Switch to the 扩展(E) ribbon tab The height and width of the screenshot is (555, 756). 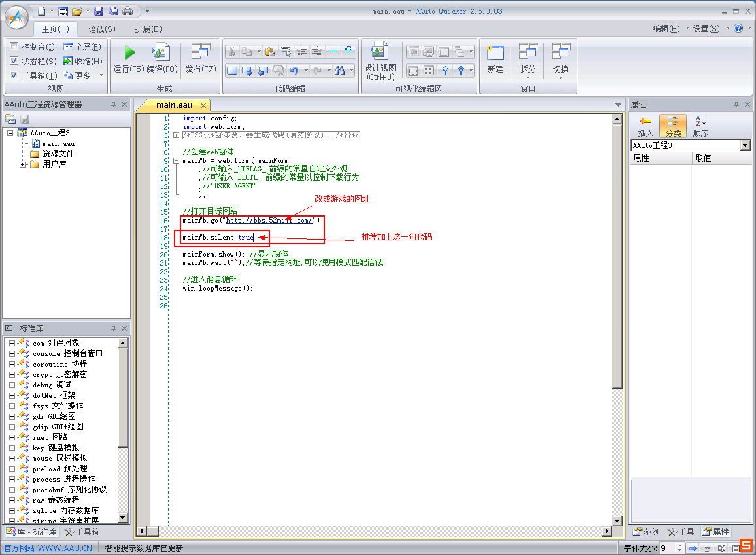148,29
